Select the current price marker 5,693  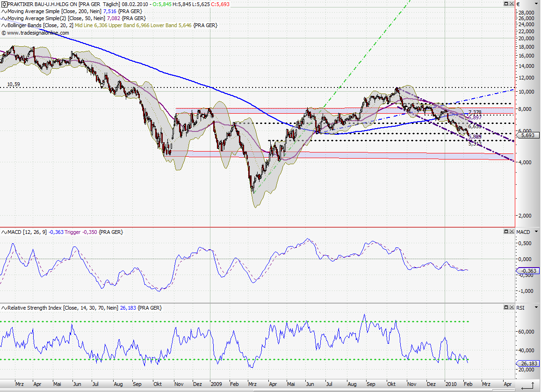pos(527,135)
